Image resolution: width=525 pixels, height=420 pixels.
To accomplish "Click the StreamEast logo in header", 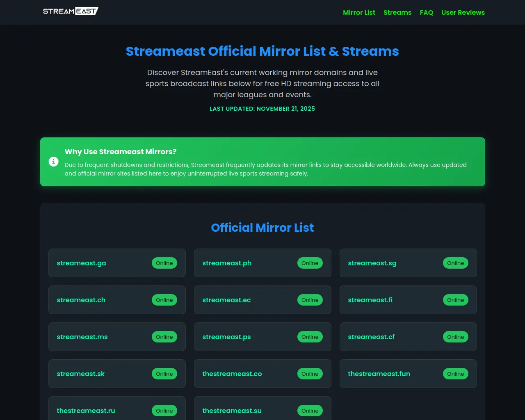I will 71,11.
